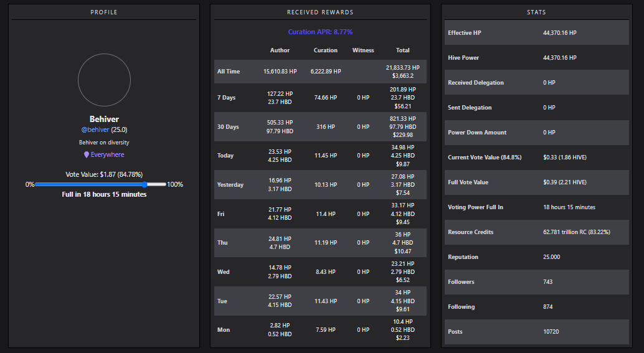Click the 11.45 HP Today curation value
Viewport: 644px width, 353px height.
(x=326, y=156)
